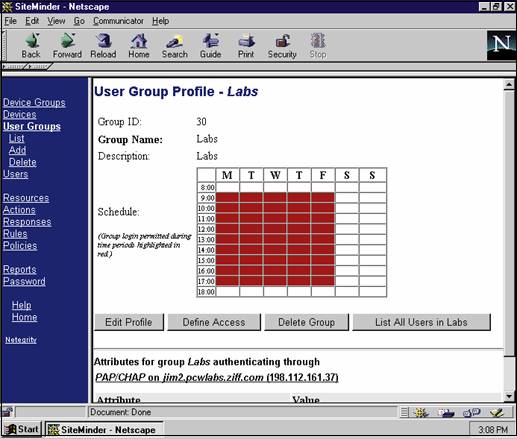517x439 pixels.
Task: Open the Mailbox component bar icon
Action: (446, 413)
